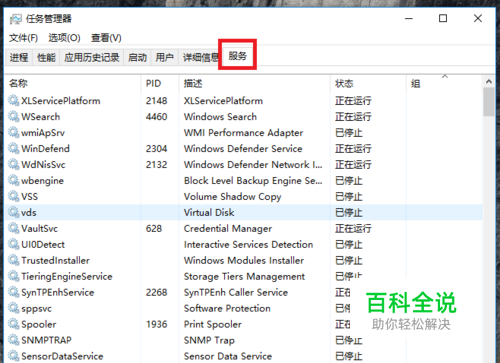This screenshot has height=363, width=500.
Task: Click the gear icon beside Spooler
Action: click(x=14, y=324)
